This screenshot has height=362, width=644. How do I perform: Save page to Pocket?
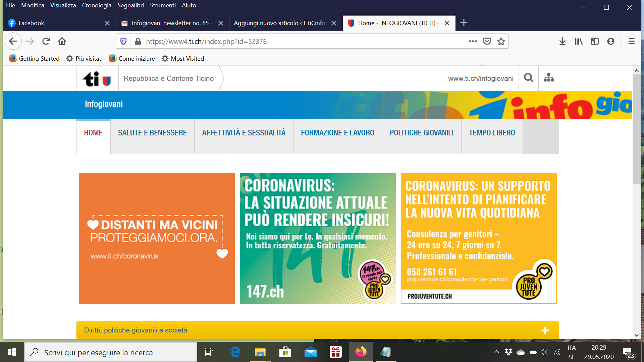[487, 41]
